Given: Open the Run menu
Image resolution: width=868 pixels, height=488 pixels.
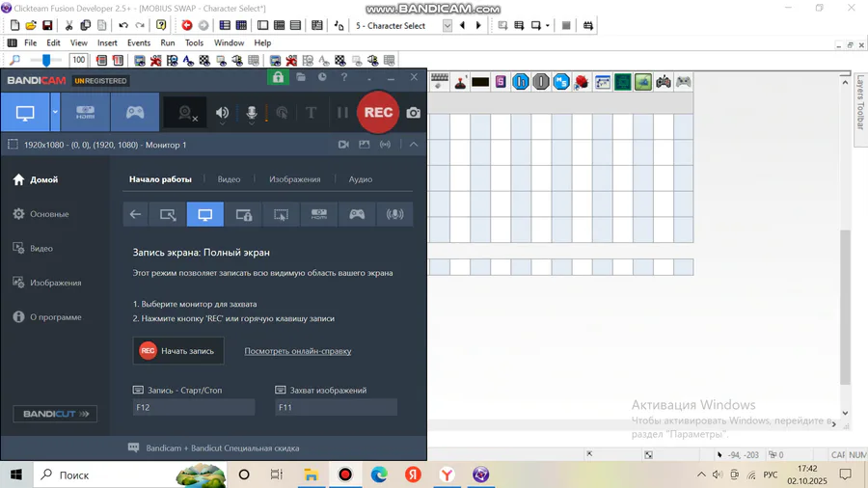Looking at the screenshot, I should click(168, 42).
